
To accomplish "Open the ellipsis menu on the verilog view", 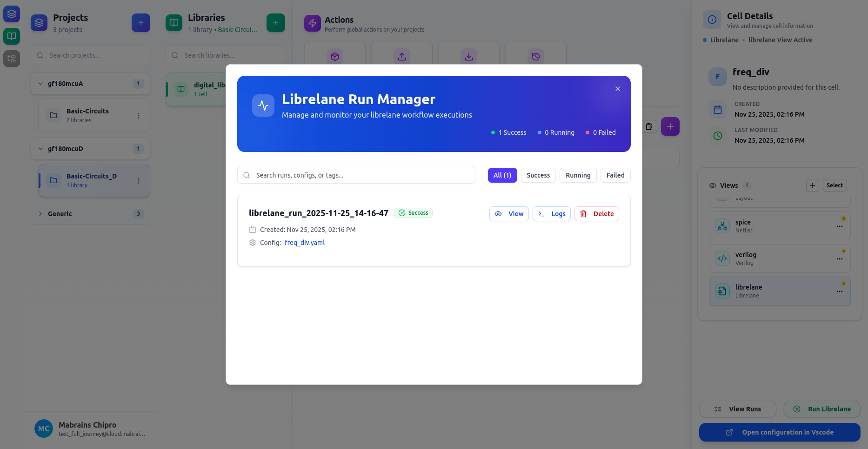I will (x=839, y=258).
